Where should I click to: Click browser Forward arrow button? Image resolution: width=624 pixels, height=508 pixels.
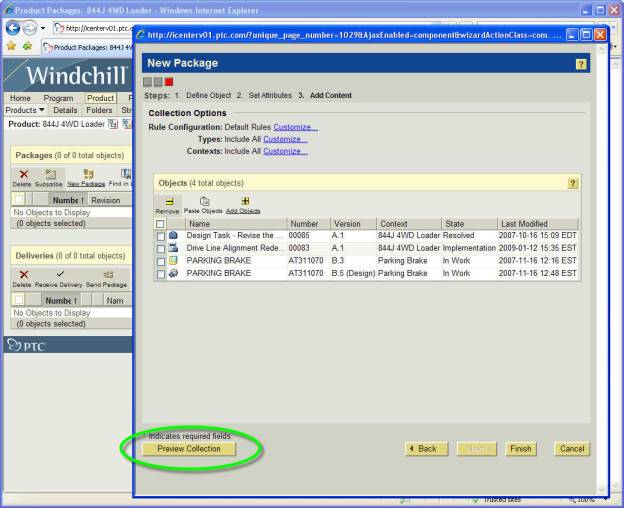29,28
